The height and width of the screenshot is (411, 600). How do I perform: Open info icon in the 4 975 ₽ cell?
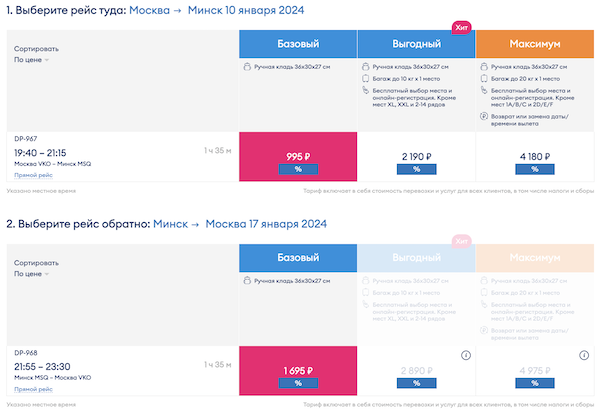click(x=582, y=356)
